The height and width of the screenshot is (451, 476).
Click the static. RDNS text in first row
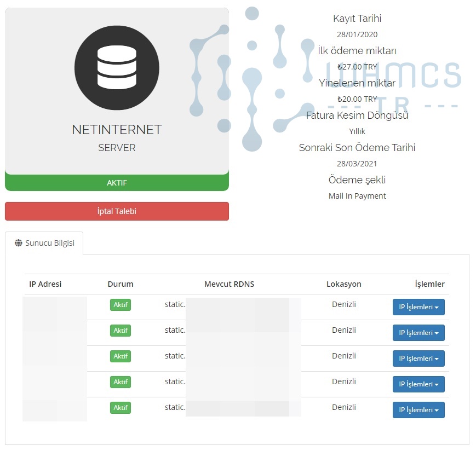coord(175,304)
